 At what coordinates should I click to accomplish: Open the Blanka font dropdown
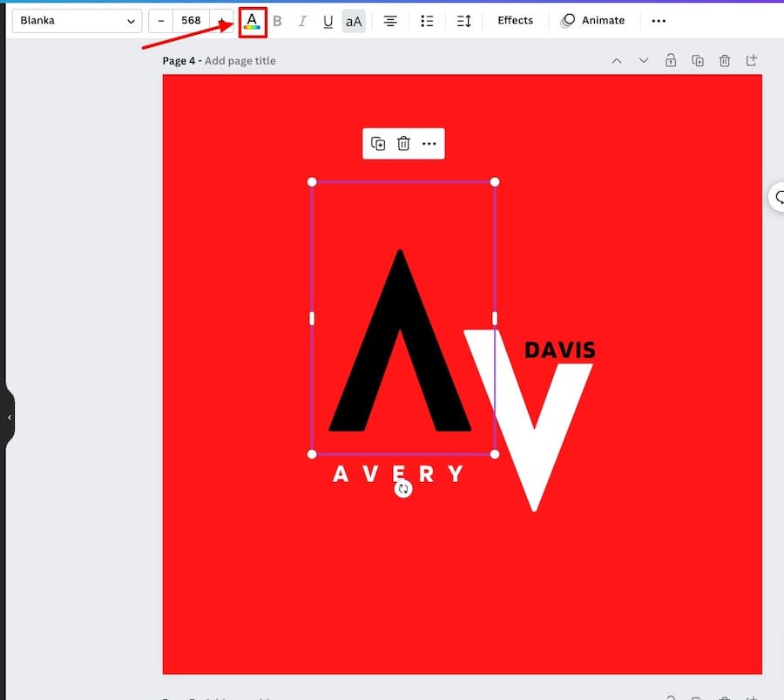(78, 21)
